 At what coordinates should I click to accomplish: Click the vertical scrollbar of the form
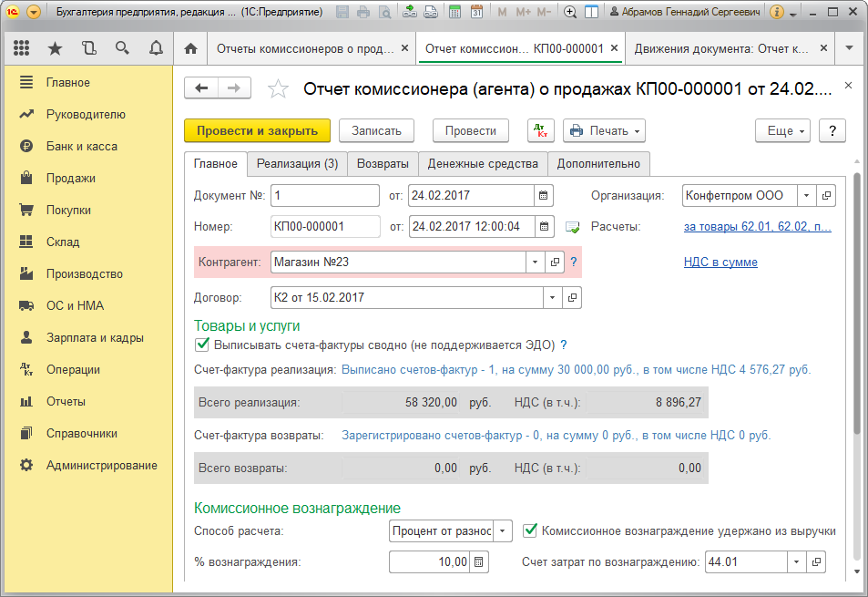coord(857,304)
